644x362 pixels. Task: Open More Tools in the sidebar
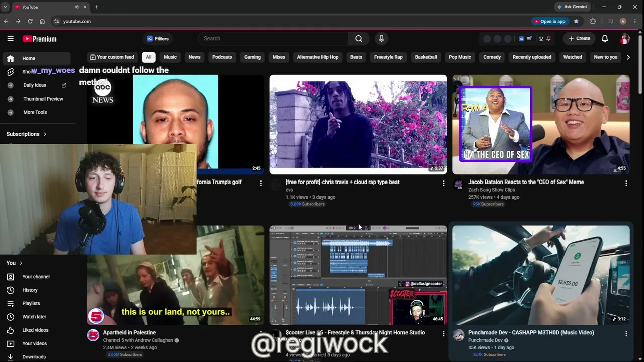[35, 112]
